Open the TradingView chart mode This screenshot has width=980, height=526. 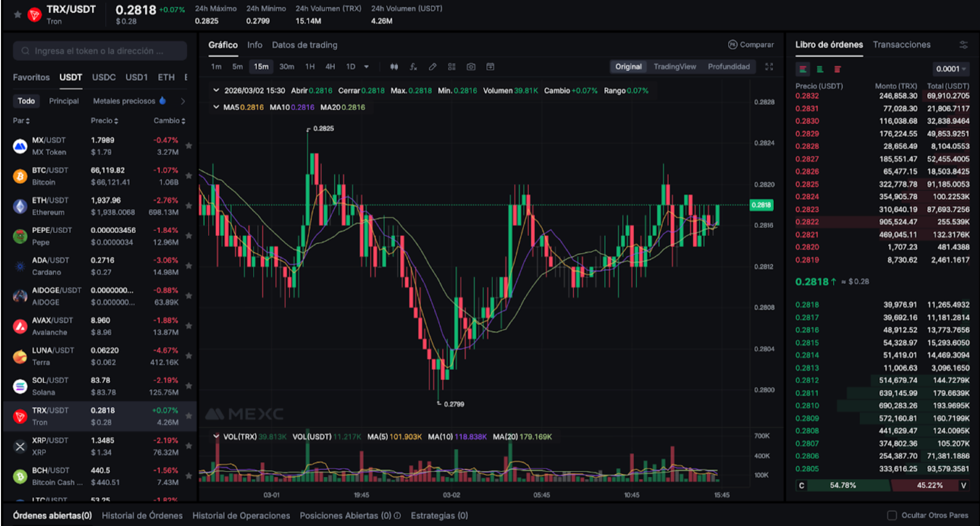tap(675, 67)
